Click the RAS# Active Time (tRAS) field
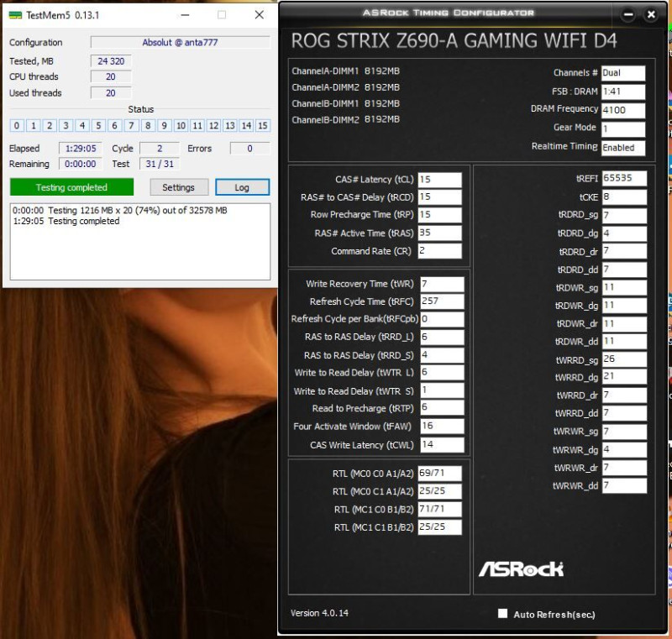This screenshot has width=672, height=639. 439,233
